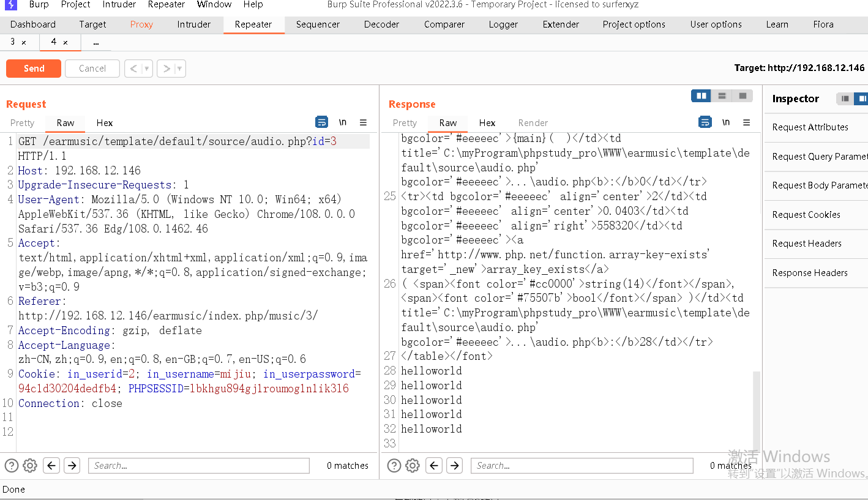Open forward history dropdown arrow
Image resolution: width=868 pixels, height=500 pixels.
180,69
